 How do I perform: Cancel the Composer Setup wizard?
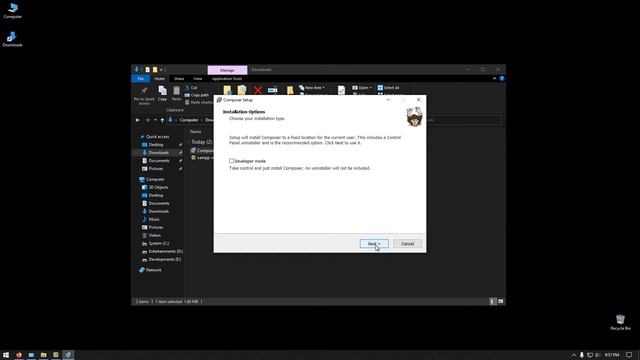click(x=407, y=244)
